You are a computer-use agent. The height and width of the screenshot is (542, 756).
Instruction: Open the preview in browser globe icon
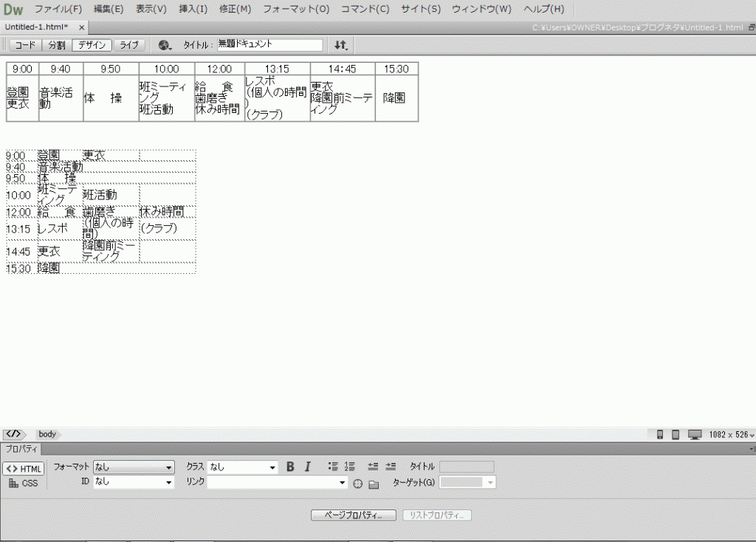coord(165,45)
